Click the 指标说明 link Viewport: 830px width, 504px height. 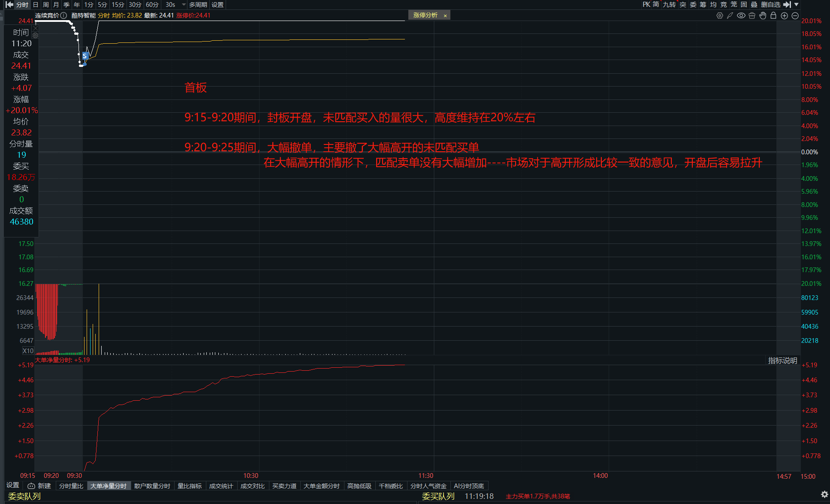tap(782, 360)
